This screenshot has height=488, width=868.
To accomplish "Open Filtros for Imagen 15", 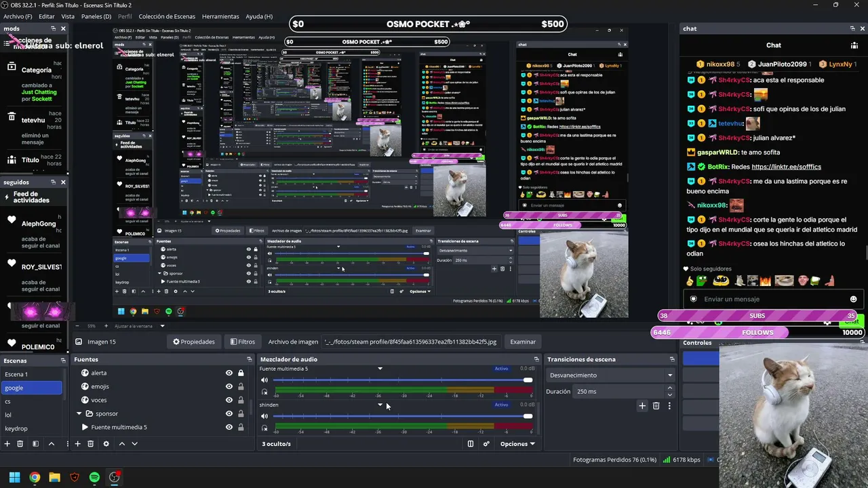I will click(243, 342).
